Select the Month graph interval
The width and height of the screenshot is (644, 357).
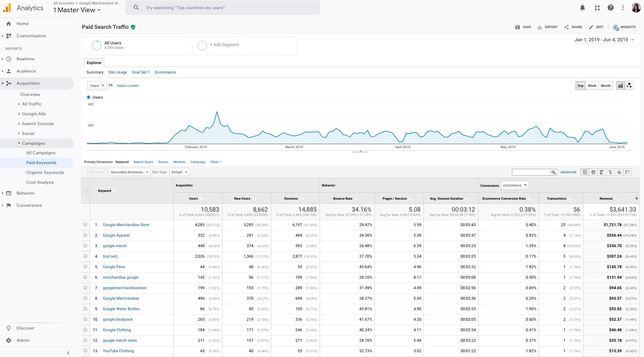point(605,86)
